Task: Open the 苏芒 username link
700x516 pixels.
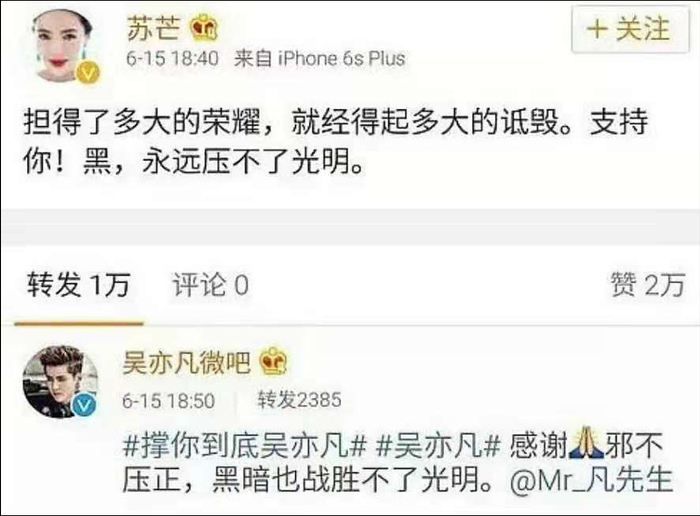Action: coord(154,29)
